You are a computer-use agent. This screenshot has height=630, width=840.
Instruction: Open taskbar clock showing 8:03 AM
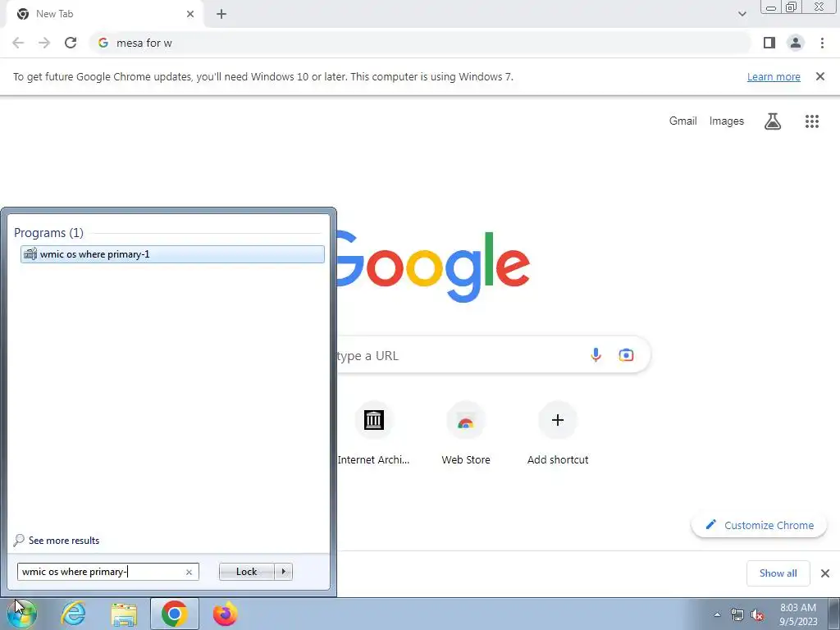click(x=798, y=614)
